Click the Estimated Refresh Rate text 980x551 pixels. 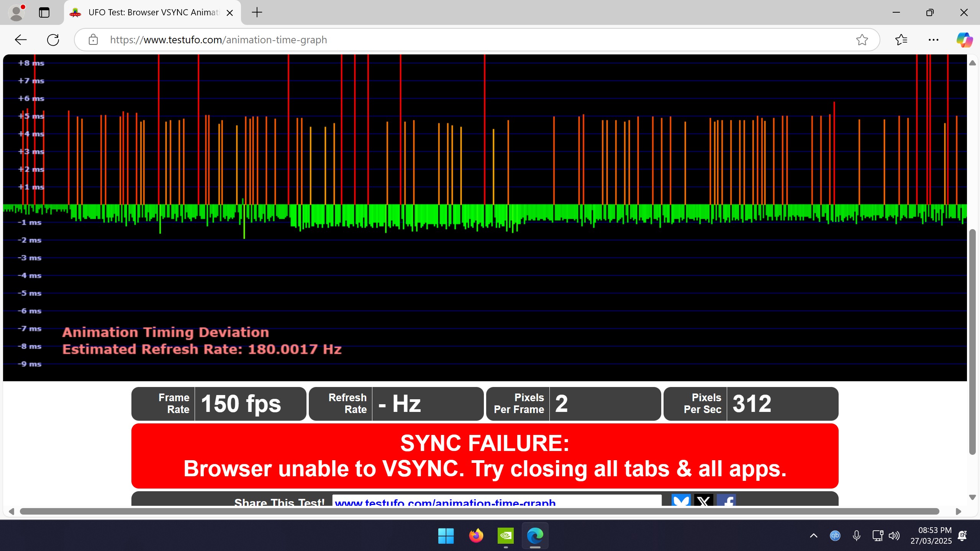tap(202, 349)
